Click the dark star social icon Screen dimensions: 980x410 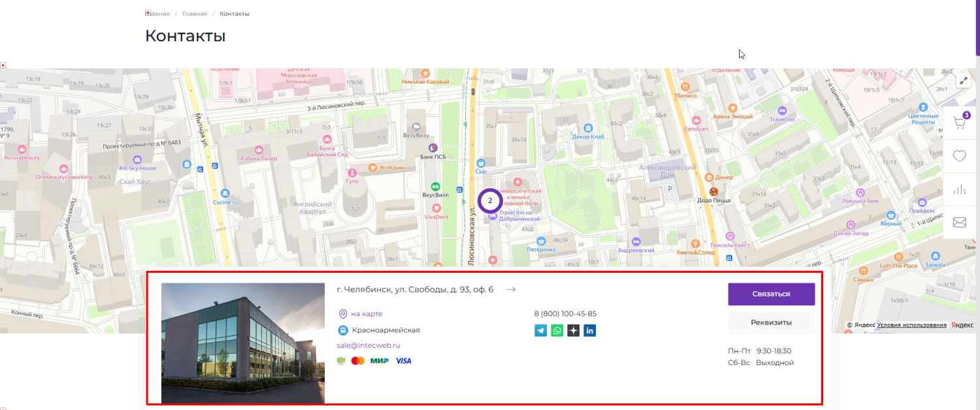[573, 330]
